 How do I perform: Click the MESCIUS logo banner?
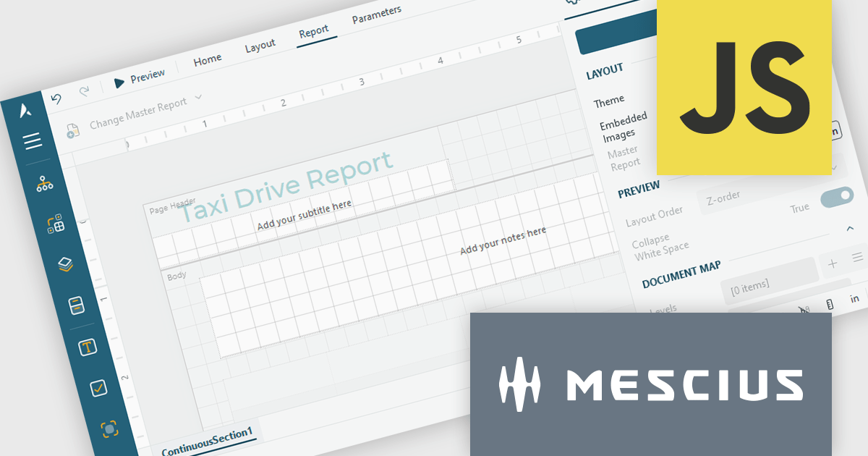click(651, 384)
